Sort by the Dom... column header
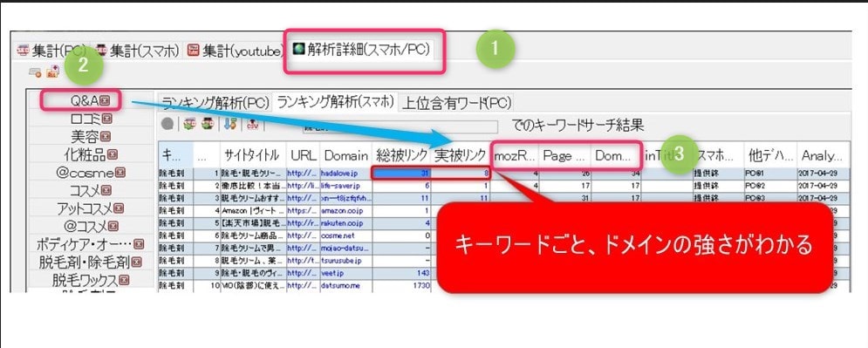 pyautogui.click(x=615, y=155)
